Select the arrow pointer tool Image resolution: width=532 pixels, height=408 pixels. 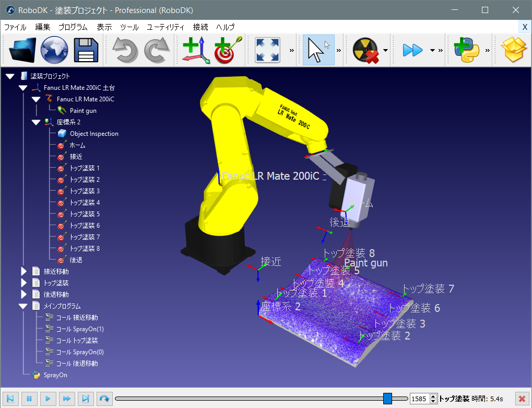pyautogui.click(x=318, y=50)
